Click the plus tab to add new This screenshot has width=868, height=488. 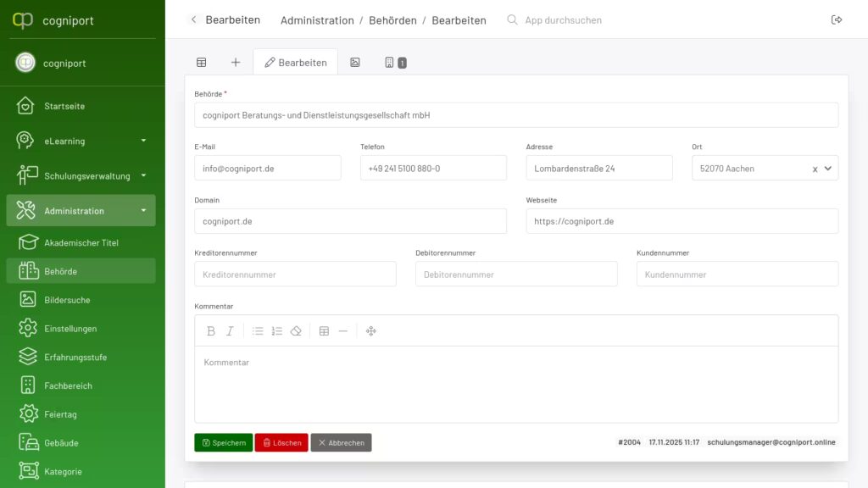click(x=236, y=63)
